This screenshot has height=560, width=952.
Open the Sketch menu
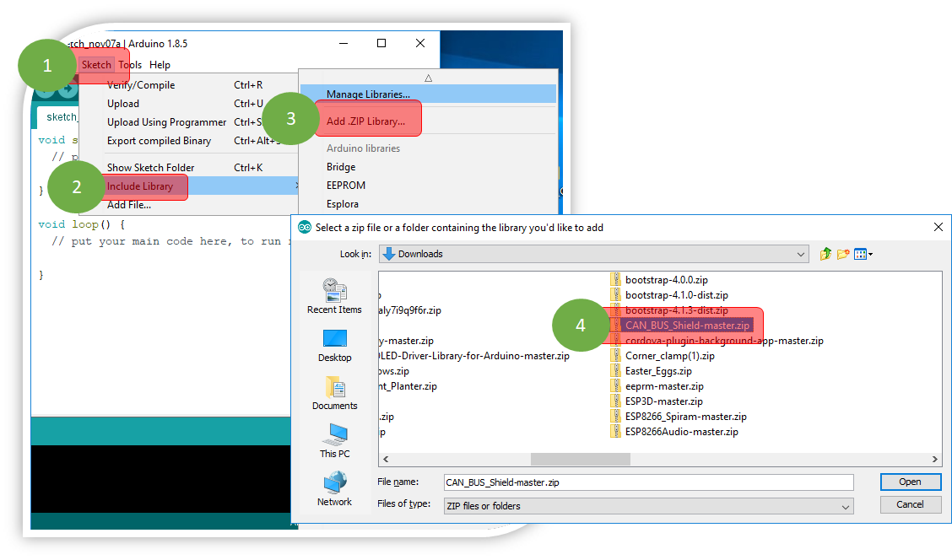tap(96, 64)
